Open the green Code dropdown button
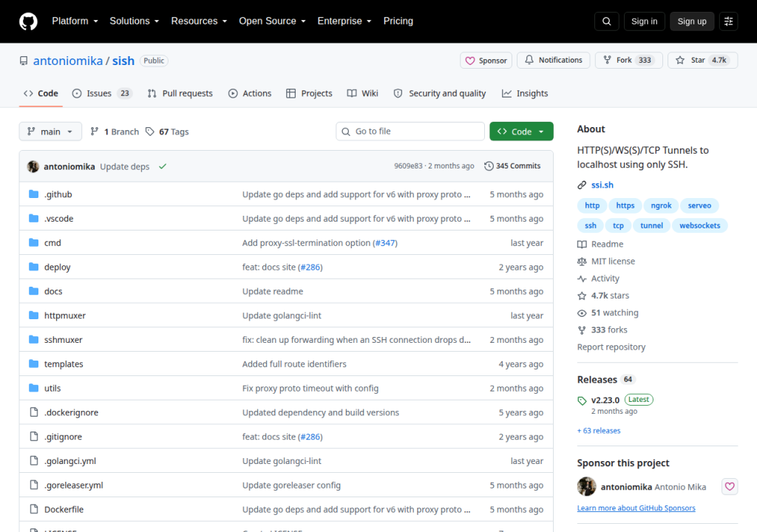This screenshot has width=757, height=532. (521, 132)
